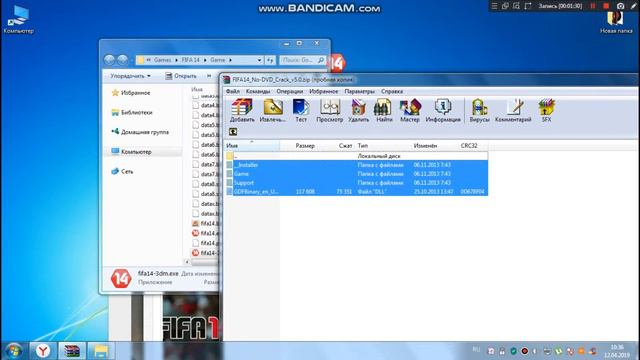Click Explorer back navigation arrow

pyautogui.click(x=109, y=60)
